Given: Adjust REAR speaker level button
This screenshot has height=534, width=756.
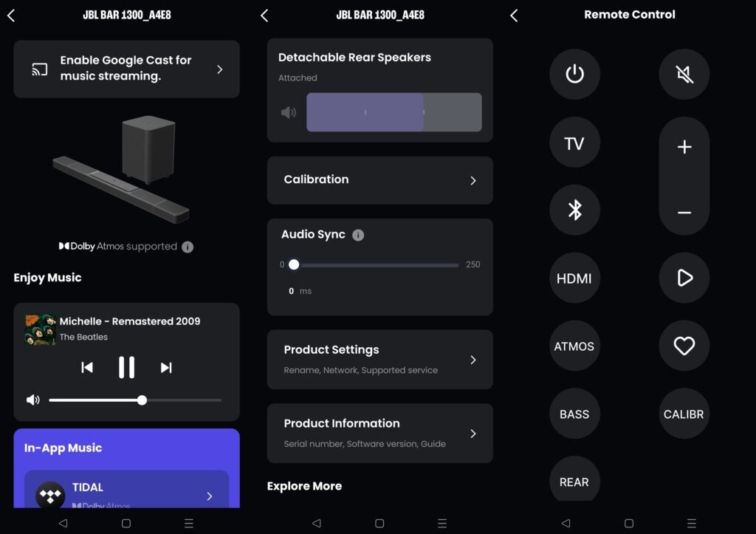Looking at the screenshot, I should coord(574,479).
